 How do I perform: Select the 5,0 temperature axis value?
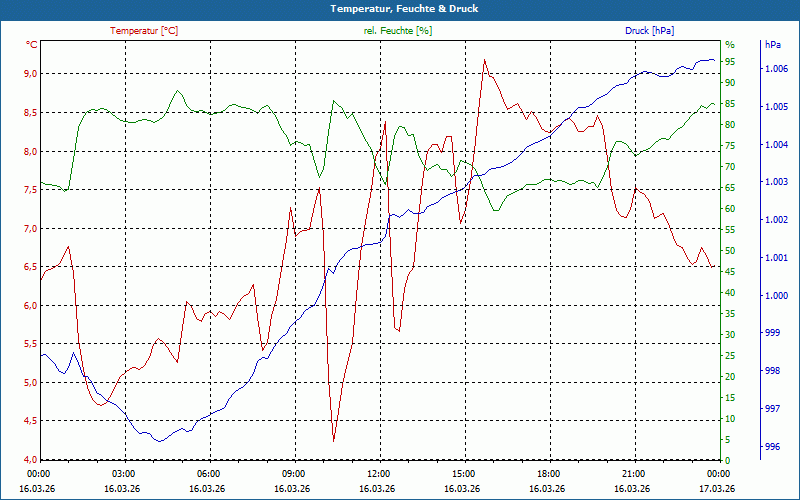pyautogui.click(x=31, y=383)
